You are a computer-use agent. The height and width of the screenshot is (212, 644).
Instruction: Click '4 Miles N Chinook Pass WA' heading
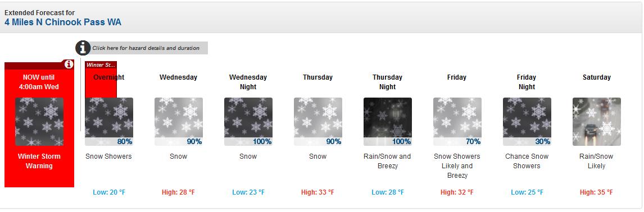[63, 22]
